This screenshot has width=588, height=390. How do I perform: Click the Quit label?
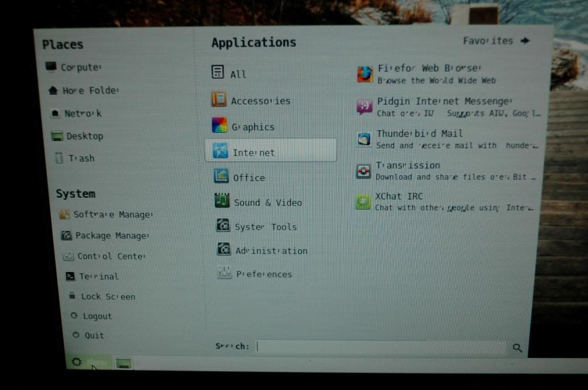(x=95, y=336)
